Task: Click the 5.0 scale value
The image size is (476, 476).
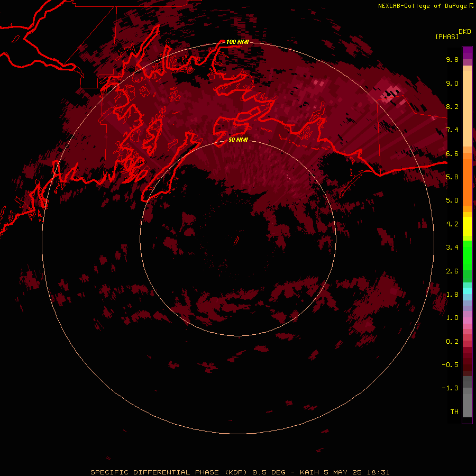Action: tap(452, 200)
